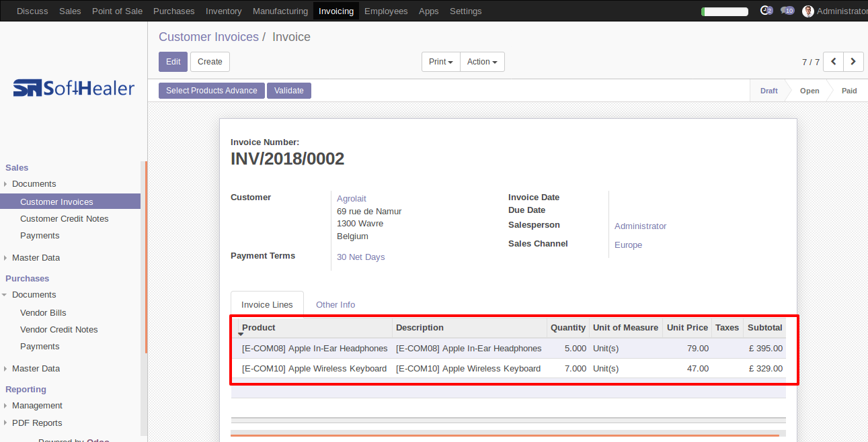Expand the Management reporting section
Screen dimensions: 868x442
pos(37,406)
